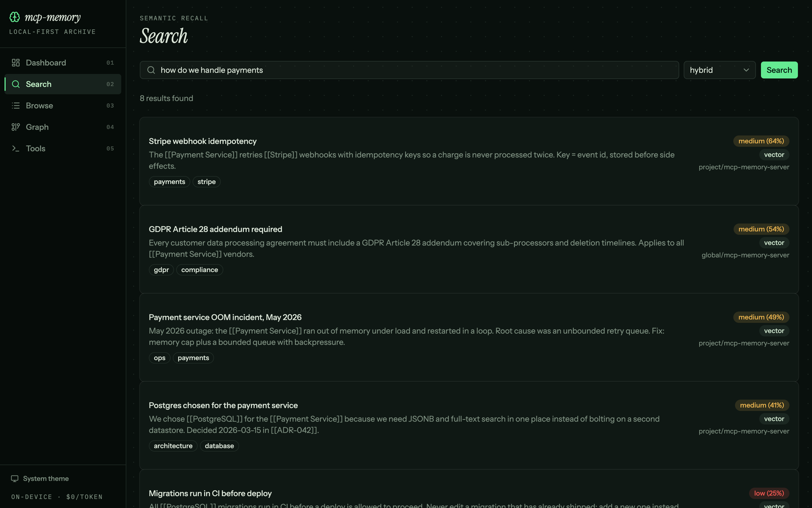The image size is (812, 508).
Task: Click the mcp-memory brain logo icon
Action: [x=15, y=17]
